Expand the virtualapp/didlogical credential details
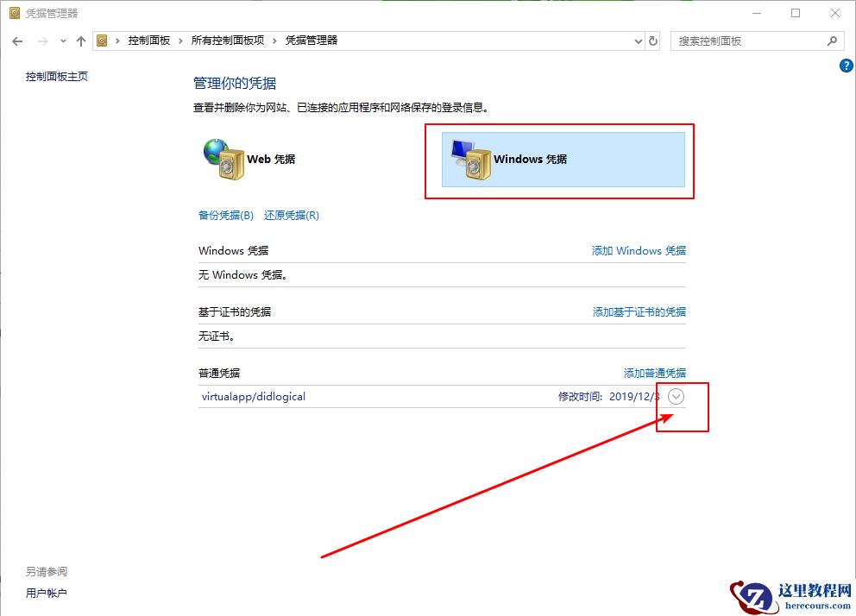Viewport: 856px width, 616px height. point(676,396)
